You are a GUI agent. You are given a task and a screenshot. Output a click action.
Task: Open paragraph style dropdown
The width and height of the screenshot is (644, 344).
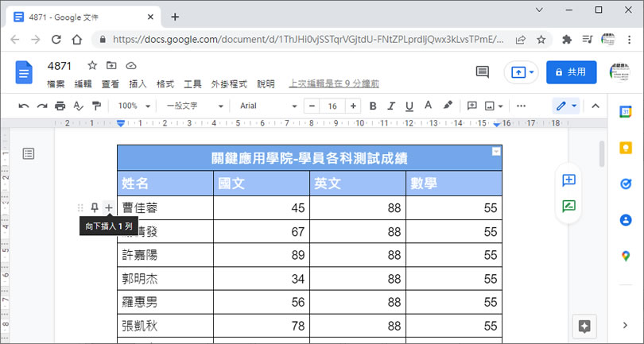pyautogui.click(x=195, y=106)
